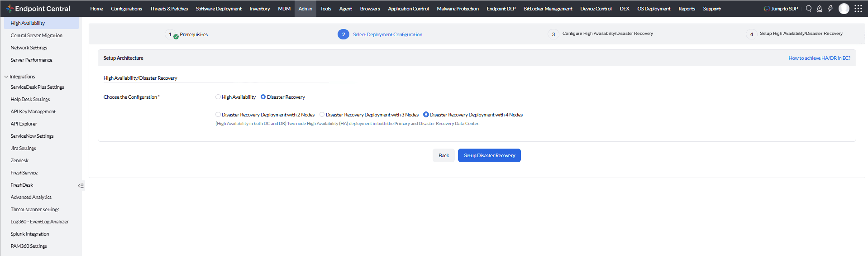This screenshot has width=868, height=256.
Task: Open the Software Deployment tab
Action: (x=219, y=9)
